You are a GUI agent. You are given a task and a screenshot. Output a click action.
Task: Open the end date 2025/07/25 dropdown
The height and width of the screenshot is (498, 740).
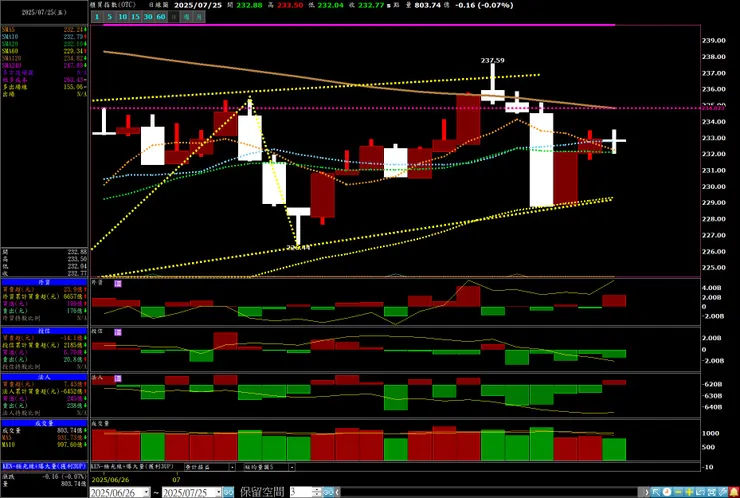219,492
